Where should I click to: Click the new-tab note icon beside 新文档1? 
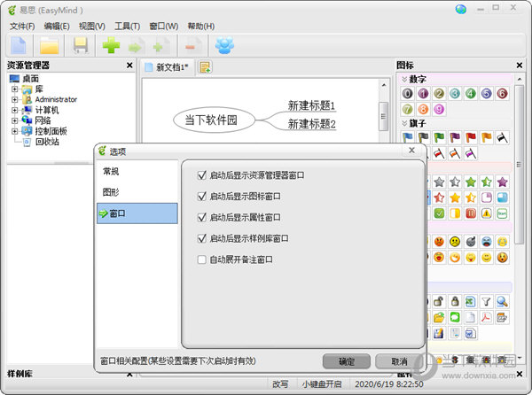click(x=205, y=67)
